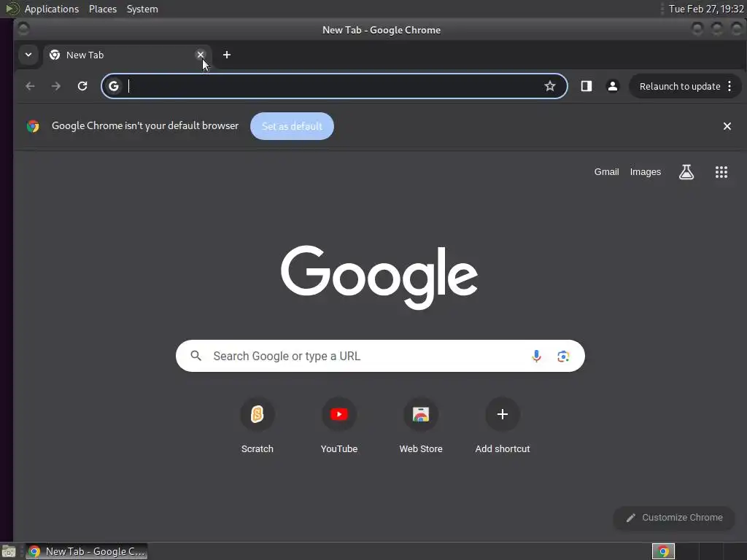Focus the address bar field

click(334, 86)
